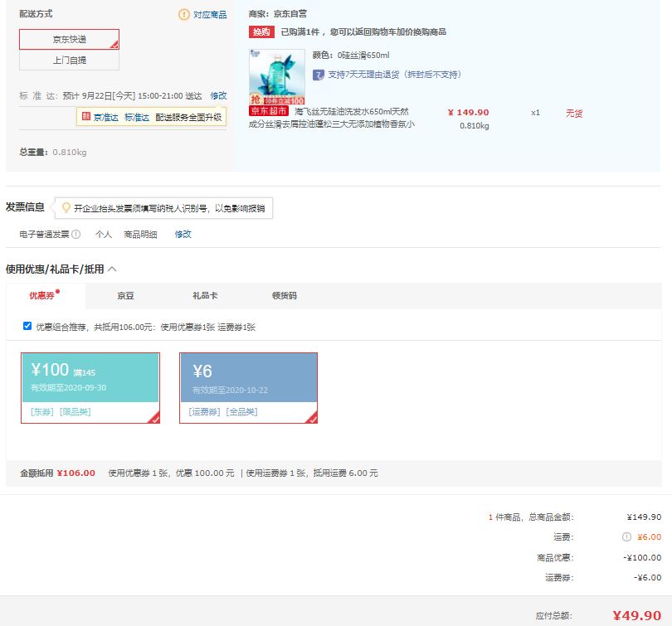672x626 pixels.
Task: Select 京东快递 delivery method
Action: (x=69, y=40)
